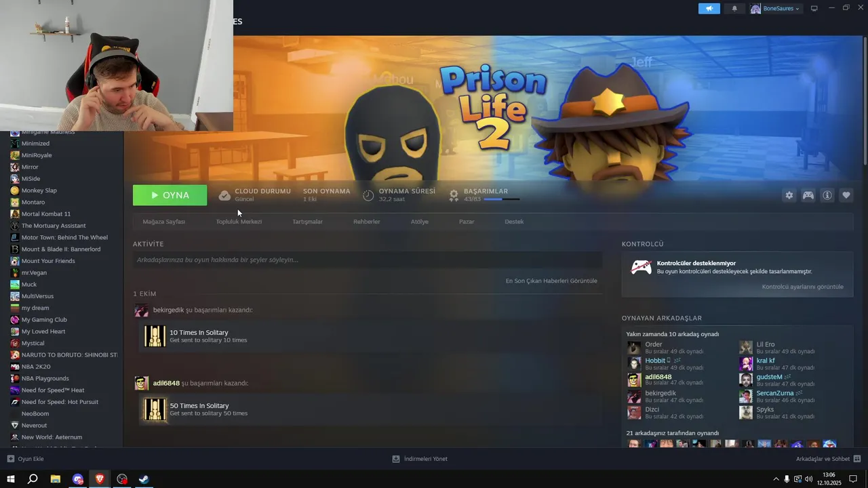The width and height of the screenshot is (868, 488).
Task: Open the Steam announcements megaphone button
Action: point(709,8)
